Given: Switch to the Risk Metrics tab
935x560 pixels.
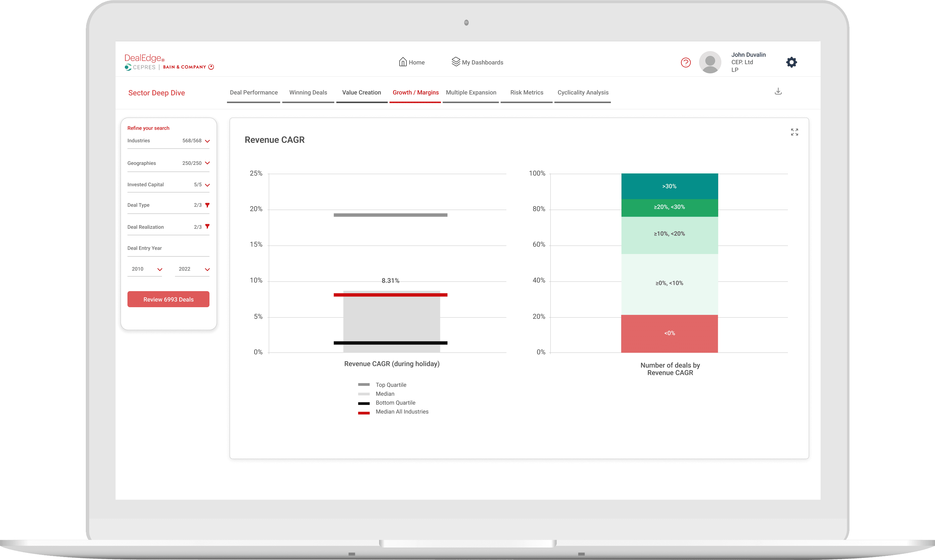Looking at the screenshot, I should pyautogui.click(x=526, y=93).
